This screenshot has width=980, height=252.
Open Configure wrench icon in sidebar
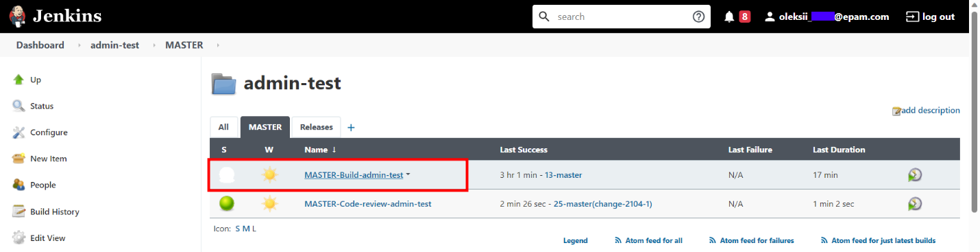point(19,133)
